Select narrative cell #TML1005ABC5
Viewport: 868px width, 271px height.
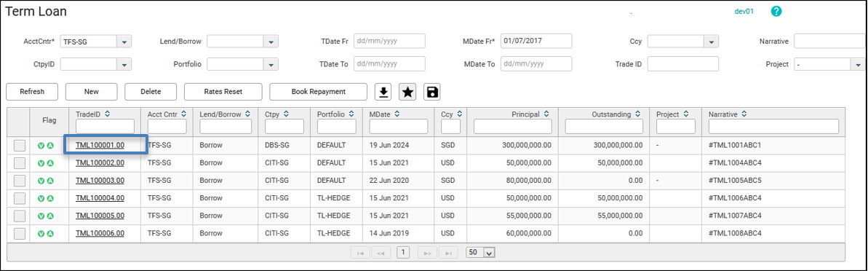pyautogui.click(x=735, y=181)
